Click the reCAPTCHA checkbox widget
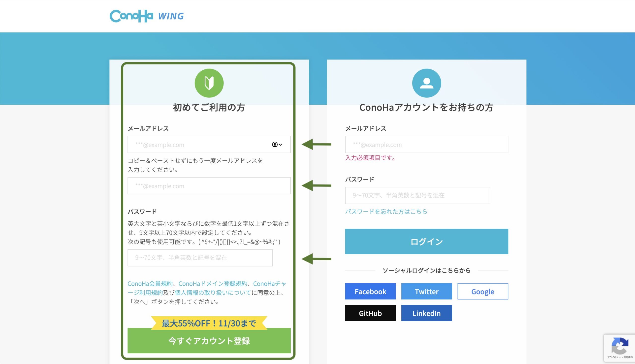 (x=619, y=349)
